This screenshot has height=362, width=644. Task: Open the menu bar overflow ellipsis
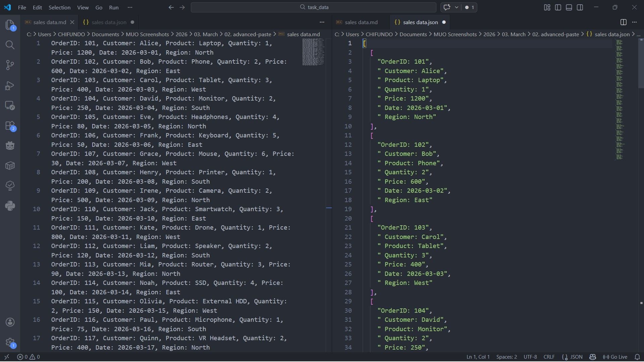coord(130,7)
